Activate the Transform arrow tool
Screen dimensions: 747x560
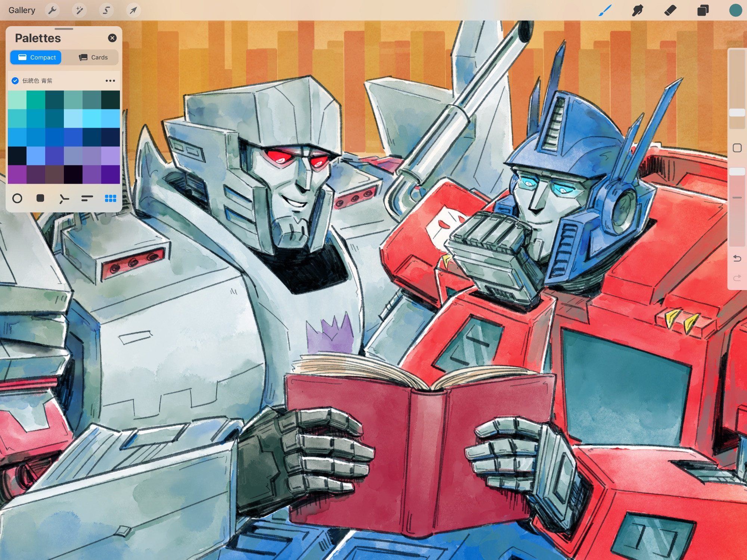pos(133,10)
